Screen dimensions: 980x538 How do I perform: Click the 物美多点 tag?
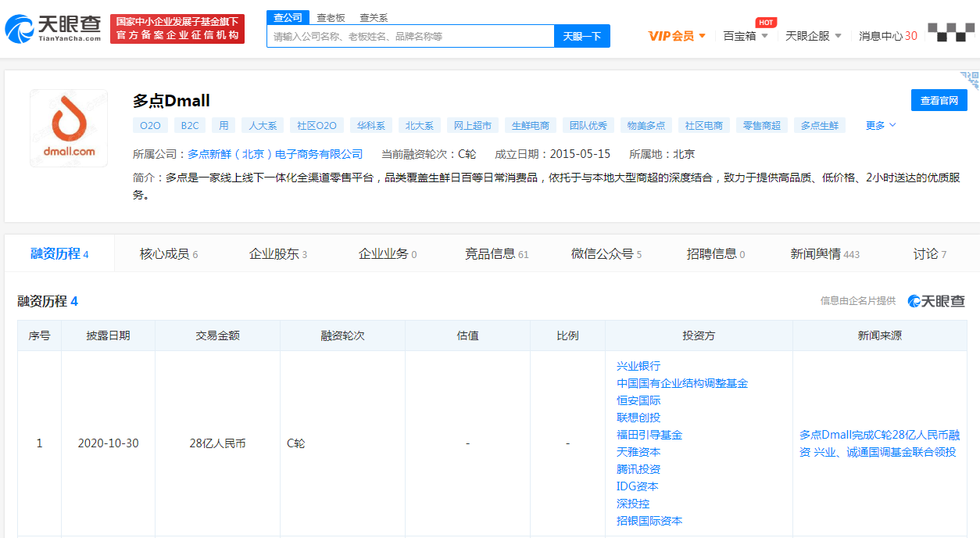[646, 125]
